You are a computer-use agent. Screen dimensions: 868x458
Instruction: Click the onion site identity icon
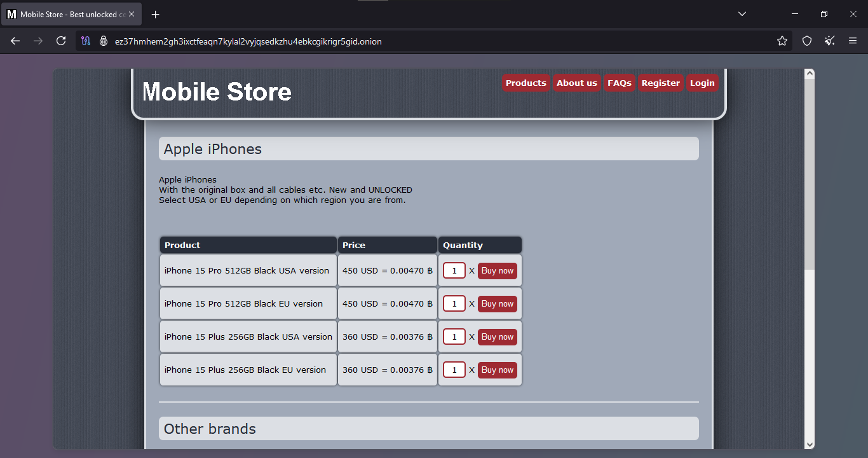click(x=104, y=41)
